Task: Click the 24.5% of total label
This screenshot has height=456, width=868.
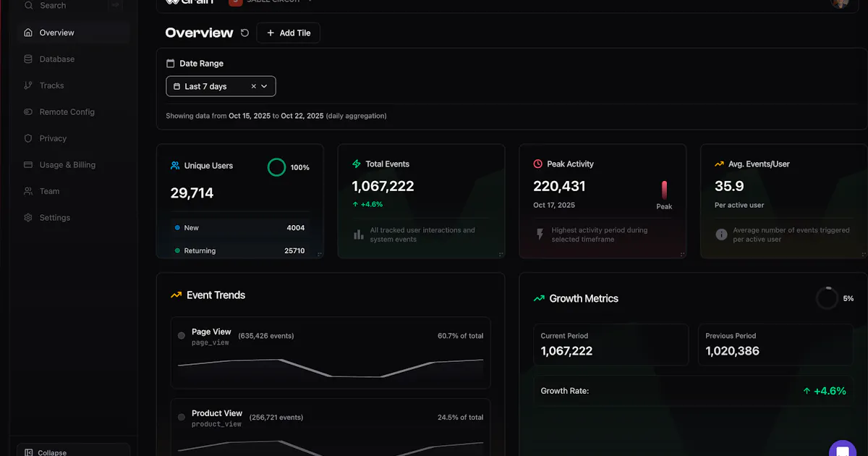Action: click(460, 418)
